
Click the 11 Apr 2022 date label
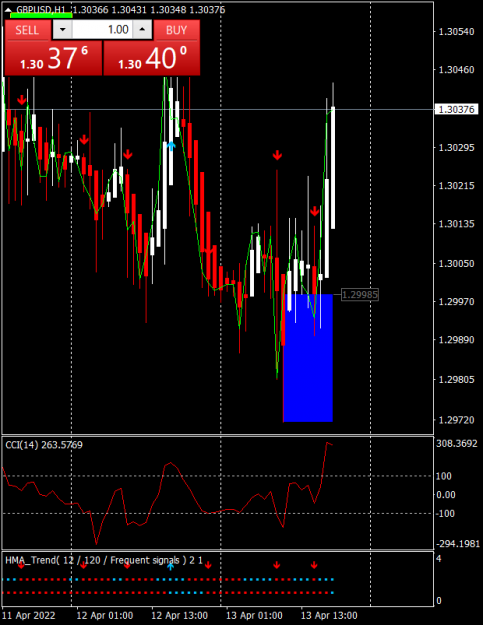click(x=28, y=615)
